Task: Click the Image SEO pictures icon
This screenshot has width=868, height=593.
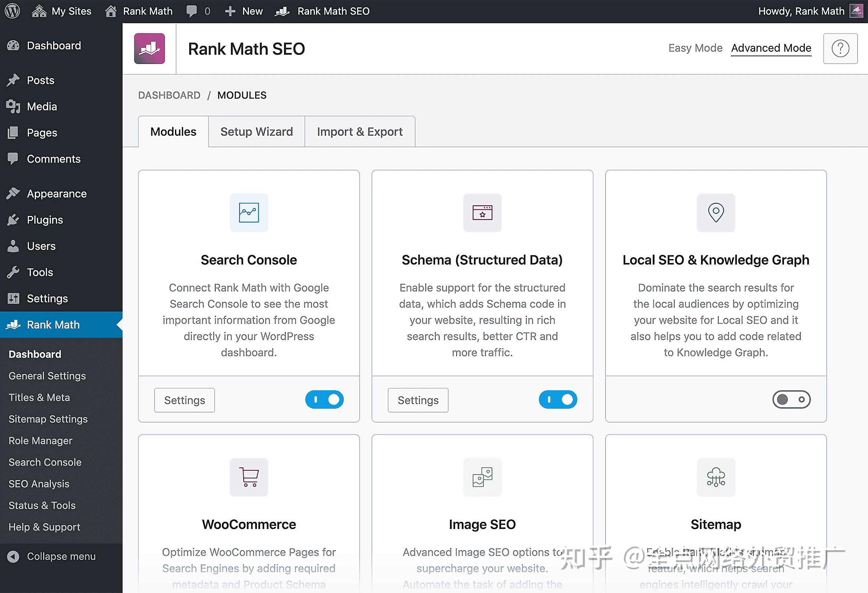Action: (x=482, y=477)
